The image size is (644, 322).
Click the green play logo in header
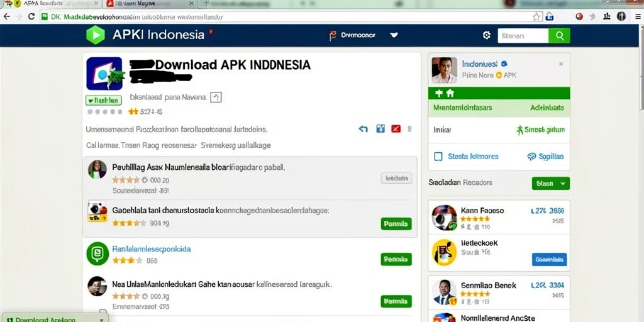click(96, 35)
